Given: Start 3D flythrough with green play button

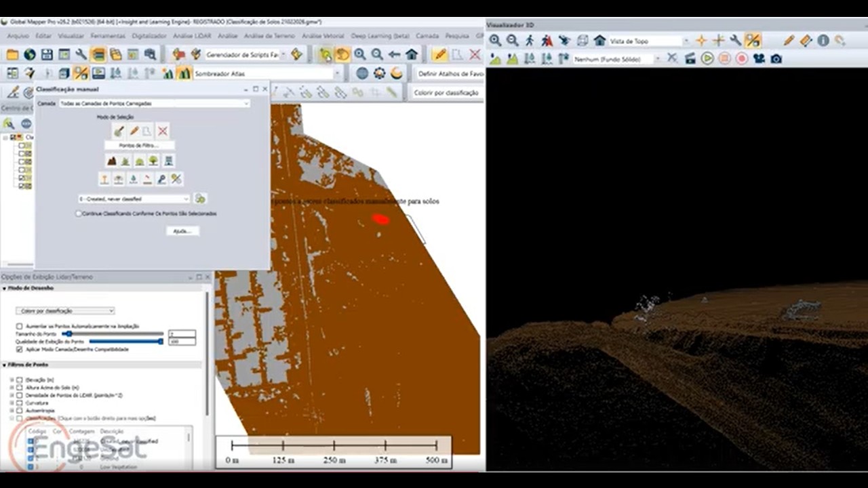Looking at the screenshot, I should pyautogui.click(x=707, y=58).
